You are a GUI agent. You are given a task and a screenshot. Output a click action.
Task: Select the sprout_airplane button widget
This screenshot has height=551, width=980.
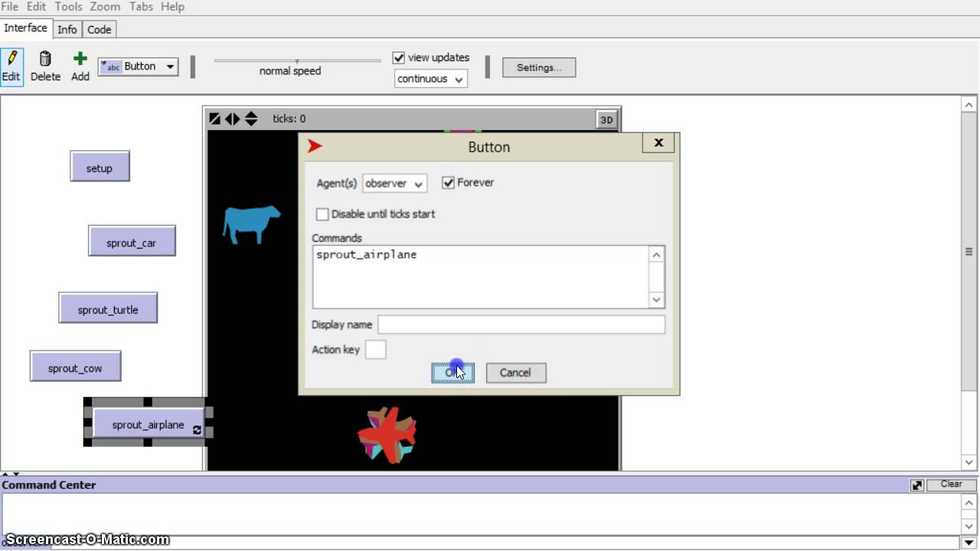point(149,423)
